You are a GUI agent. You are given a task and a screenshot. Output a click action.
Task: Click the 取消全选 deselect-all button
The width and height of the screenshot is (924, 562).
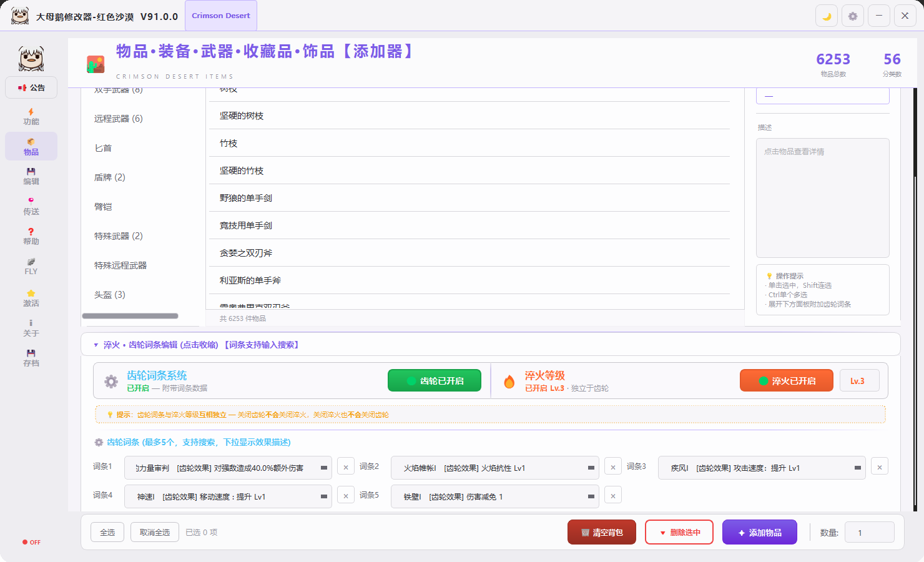(x=155, y=532)
